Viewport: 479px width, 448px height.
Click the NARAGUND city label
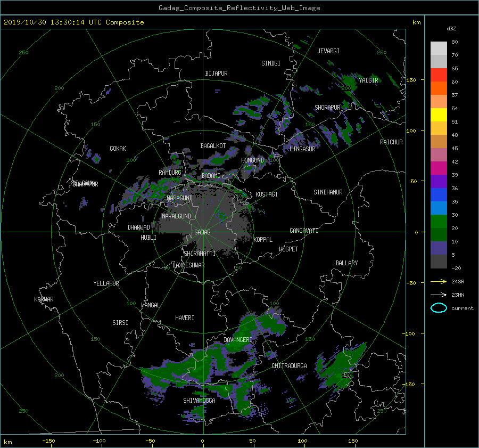[x=180, y=198]
